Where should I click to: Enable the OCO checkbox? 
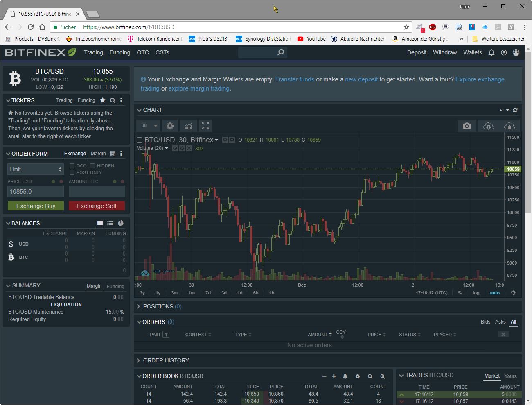[72, 166]
